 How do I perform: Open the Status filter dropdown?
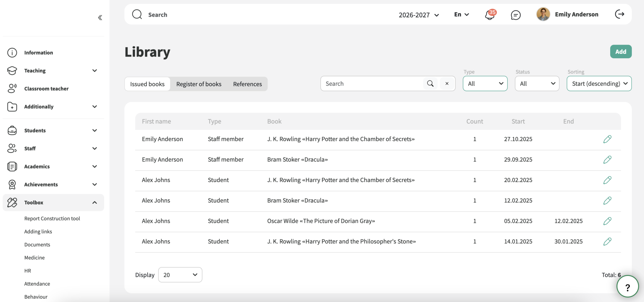(537, 84)
